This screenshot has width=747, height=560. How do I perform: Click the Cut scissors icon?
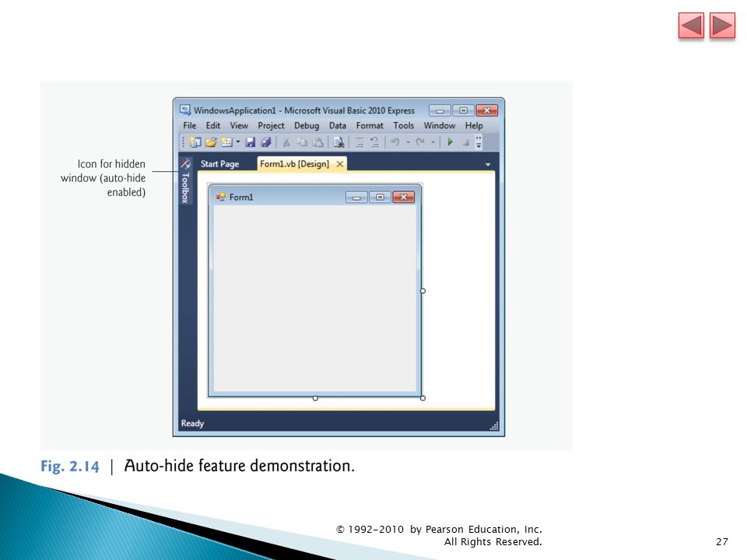(x=286, y=142)
